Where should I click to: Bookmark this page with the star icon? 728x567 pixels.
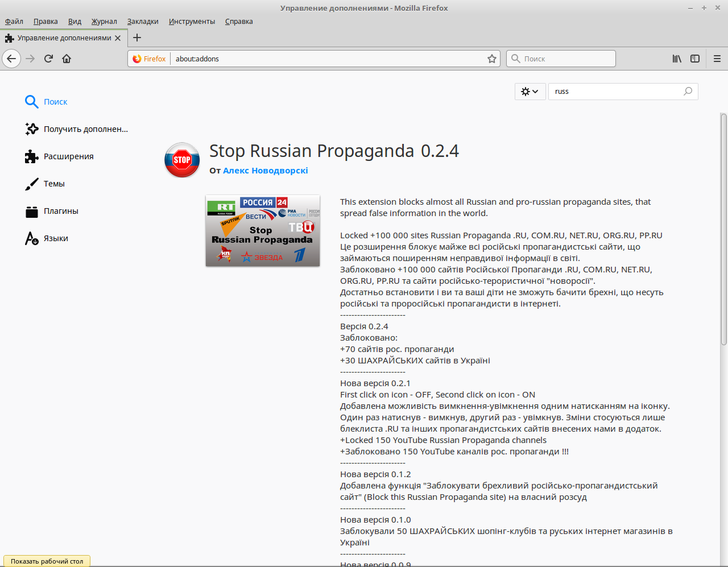(492, 59)
